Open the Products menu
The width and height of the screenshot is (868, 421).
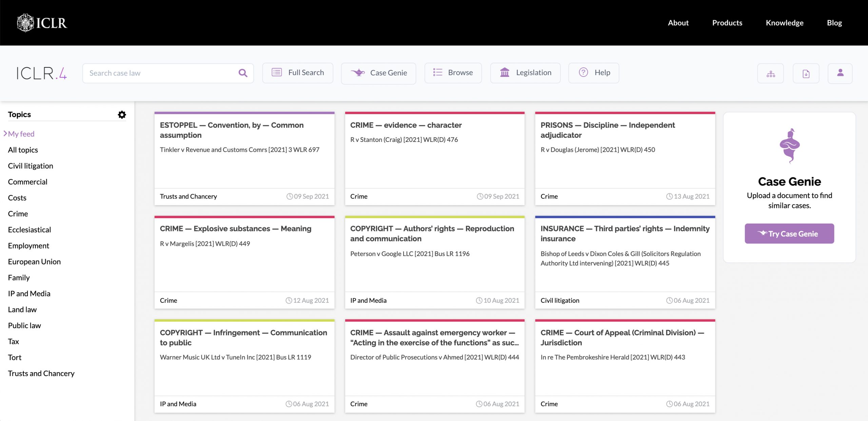click(727, 23)
